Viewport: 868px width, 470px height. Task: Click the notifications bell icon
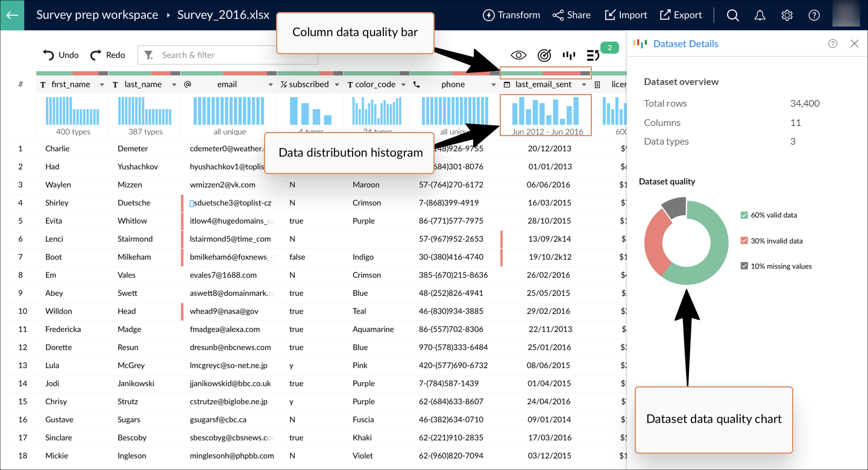pos(759,15)
